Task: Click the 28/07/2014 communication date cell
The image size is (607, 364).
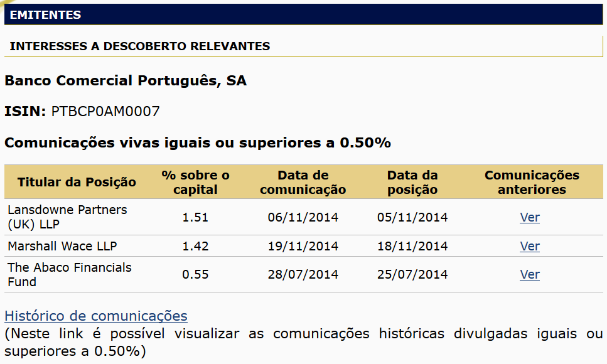Action: (x=303, y=275)
